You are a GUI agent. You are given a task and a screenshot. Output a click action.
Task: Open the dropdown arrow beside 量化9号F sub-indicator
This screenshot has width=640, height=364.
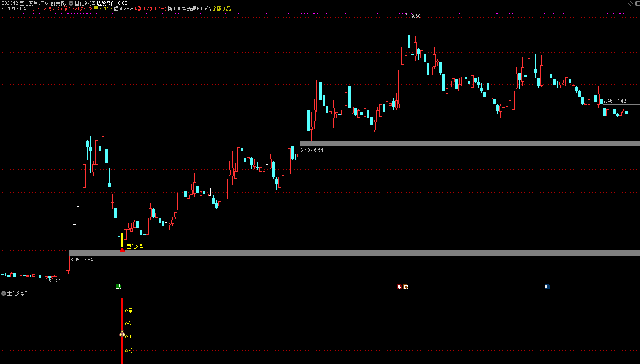coord(4,293)
